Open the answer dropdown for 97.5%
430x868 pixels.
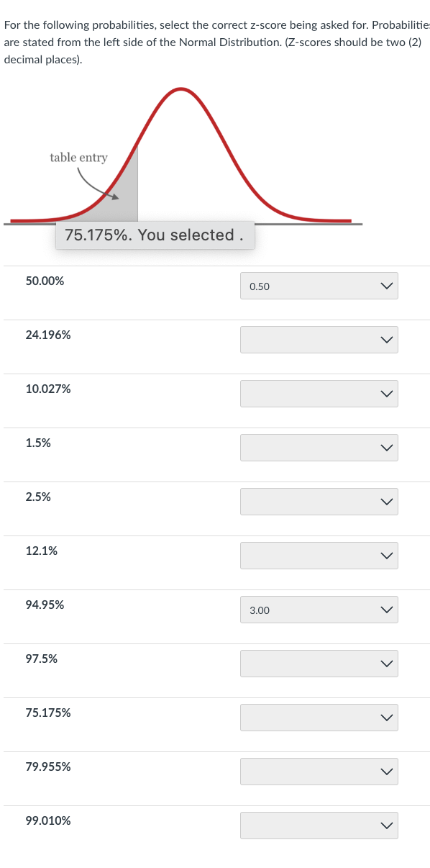319,663
